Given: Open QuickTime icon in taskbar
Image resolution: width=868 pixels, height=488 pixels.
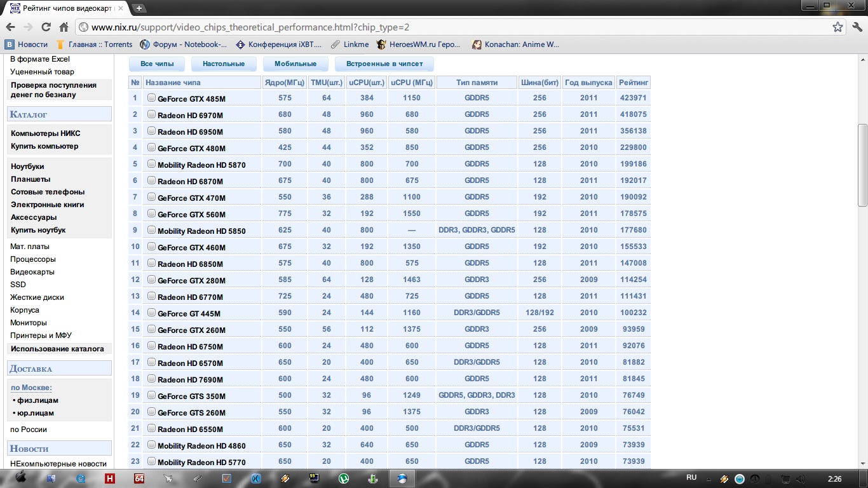Looking at the screenshot, I should pyautogui.click(x=81, y=478).
